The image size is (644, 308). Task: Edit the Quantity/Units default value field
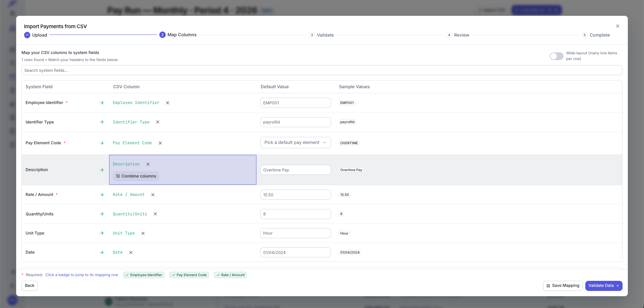tap(296, 214)
